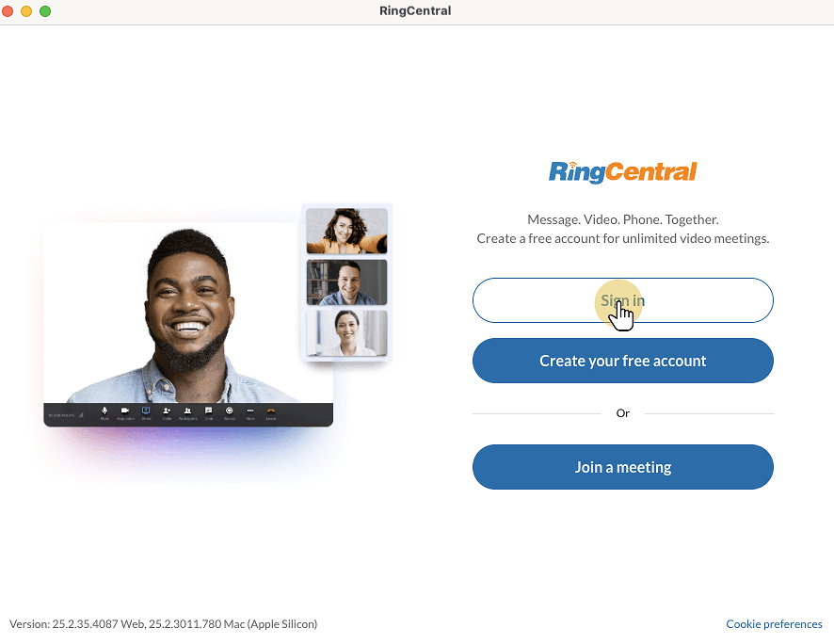
Task: Select the curly-haired woman's video thumbnail
Action: coord(346,231)
